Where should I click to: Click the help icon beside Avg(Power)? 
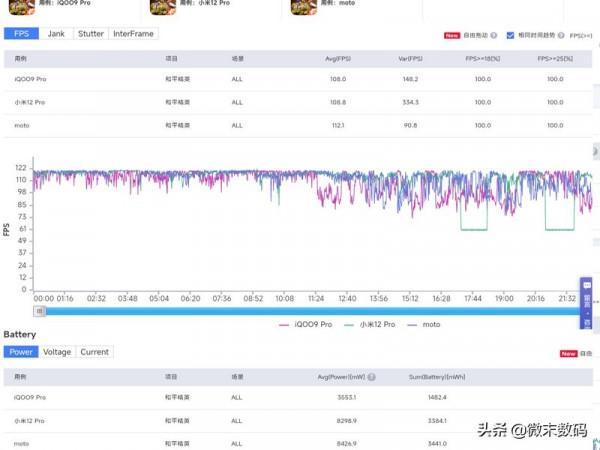tap(371, 377)
